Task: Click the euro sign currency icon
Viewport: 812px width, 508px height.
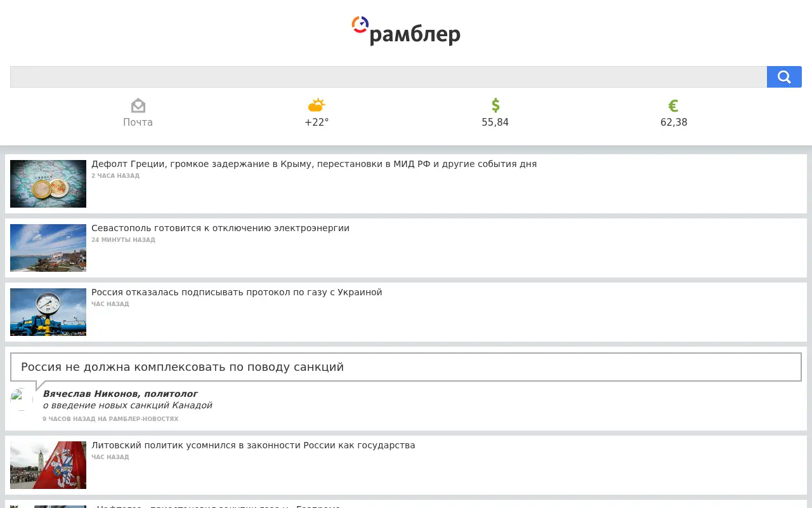Action: 674,105
